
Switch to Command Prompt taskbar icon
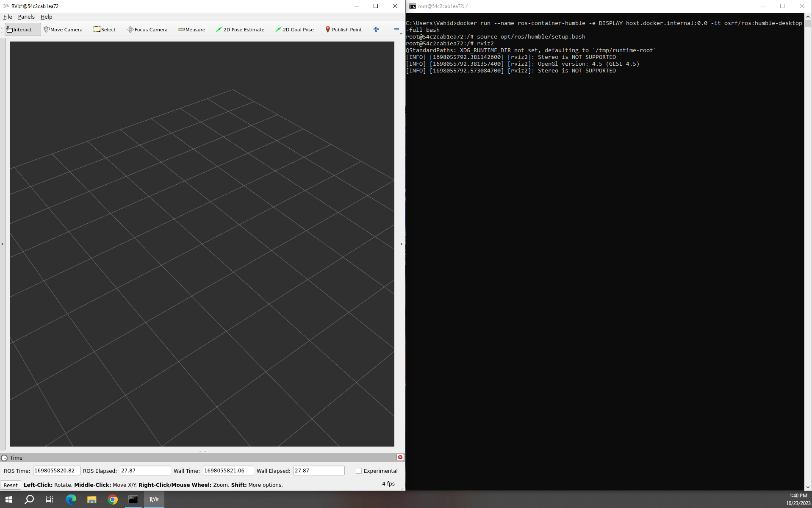[x=133, y=500]
